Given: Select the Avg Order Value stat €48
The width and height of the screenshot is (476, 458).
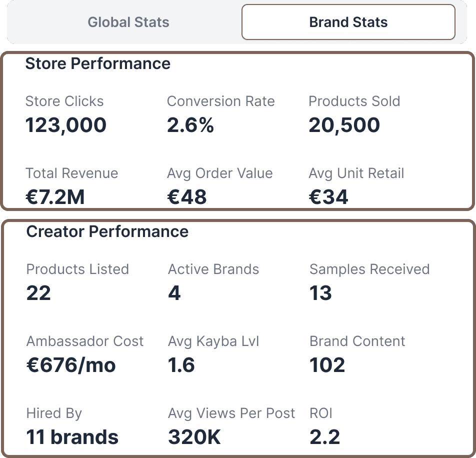Looking at the screenshot, I should (x=187, y=196).
